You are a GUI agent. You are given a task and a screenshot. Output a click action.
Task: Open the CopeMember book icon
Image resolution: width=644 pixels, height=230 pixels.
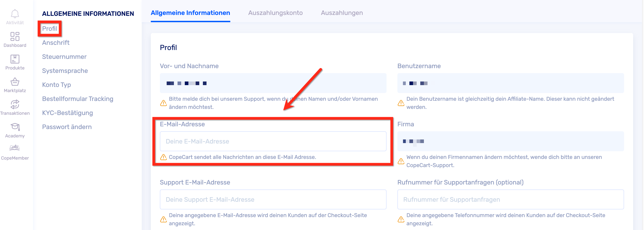click(15, 148)
